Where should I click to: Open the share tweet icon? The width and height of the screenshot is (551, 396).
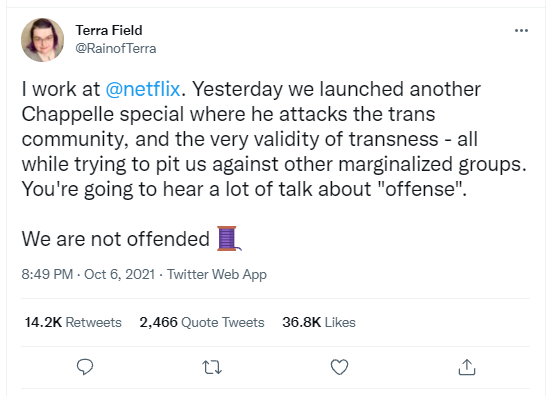click(x=467, y=367)
